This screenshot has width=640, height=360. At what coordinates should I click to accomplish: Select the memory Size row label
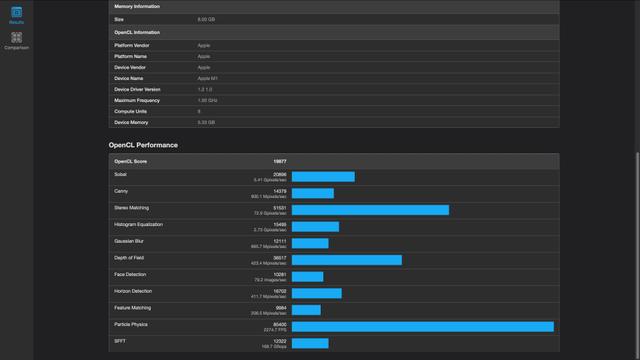[119, 19]
